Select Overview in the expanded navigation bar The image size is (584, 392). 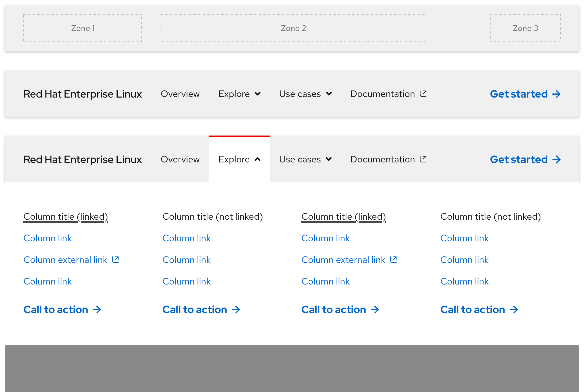pos(180,159)
